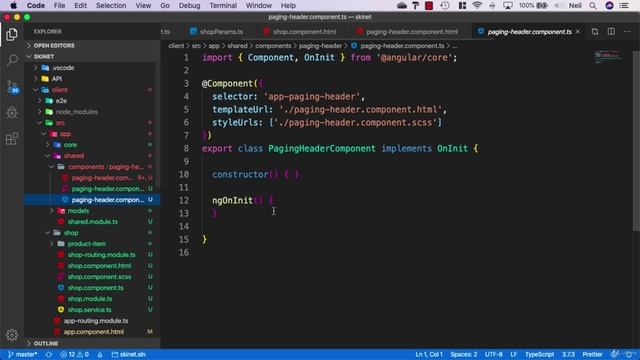Click the Ln 1, Col 1 status entry
The image size is (640, 360).
(429, 354)
